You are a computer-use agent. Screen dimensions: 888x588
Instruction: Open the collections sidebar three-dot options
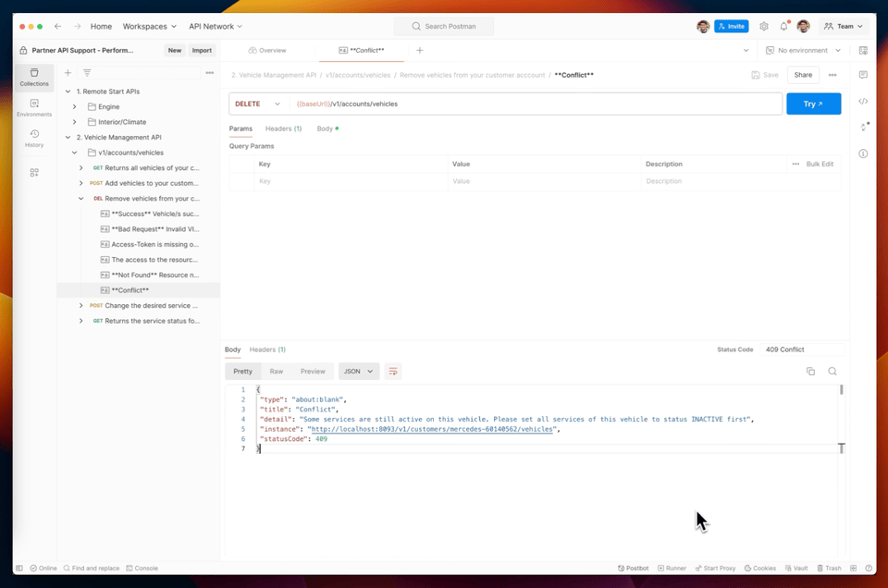pyautogui.click(x=210, y=72)
